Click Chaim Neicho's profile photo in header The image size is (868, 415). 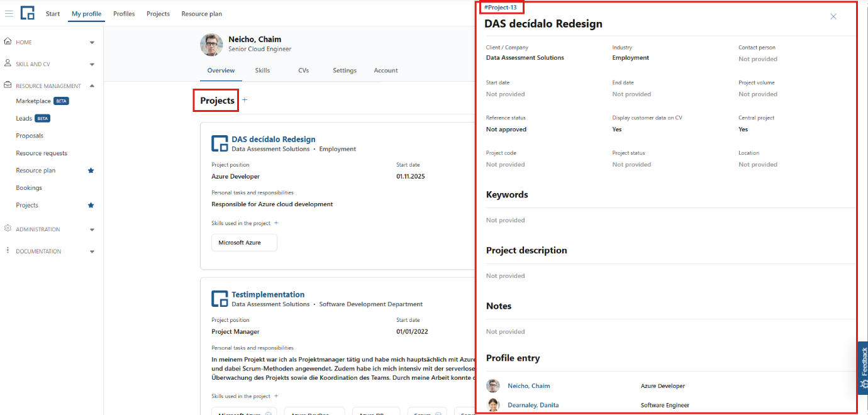tap(211, 44)
